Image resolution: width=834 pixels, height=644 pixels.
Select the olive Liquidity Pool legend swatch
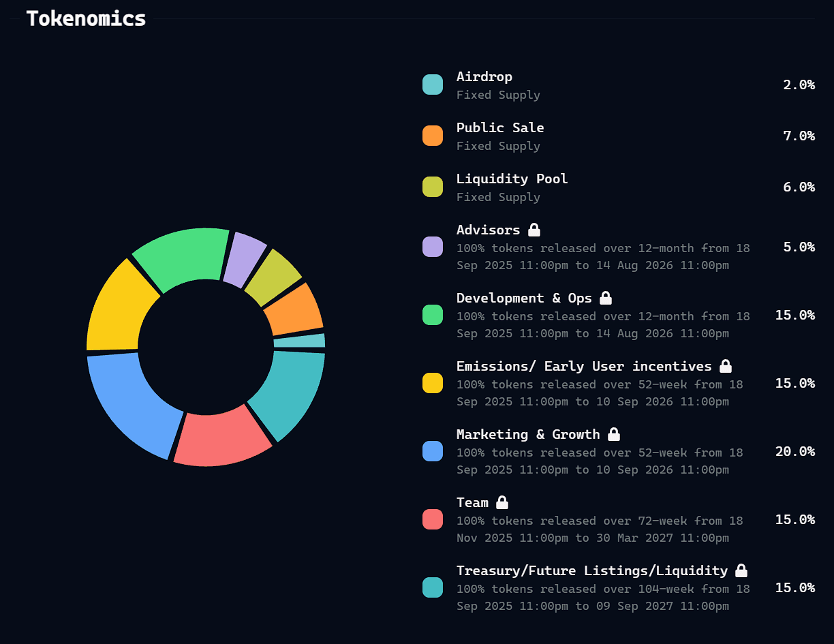tap(433, 187)
